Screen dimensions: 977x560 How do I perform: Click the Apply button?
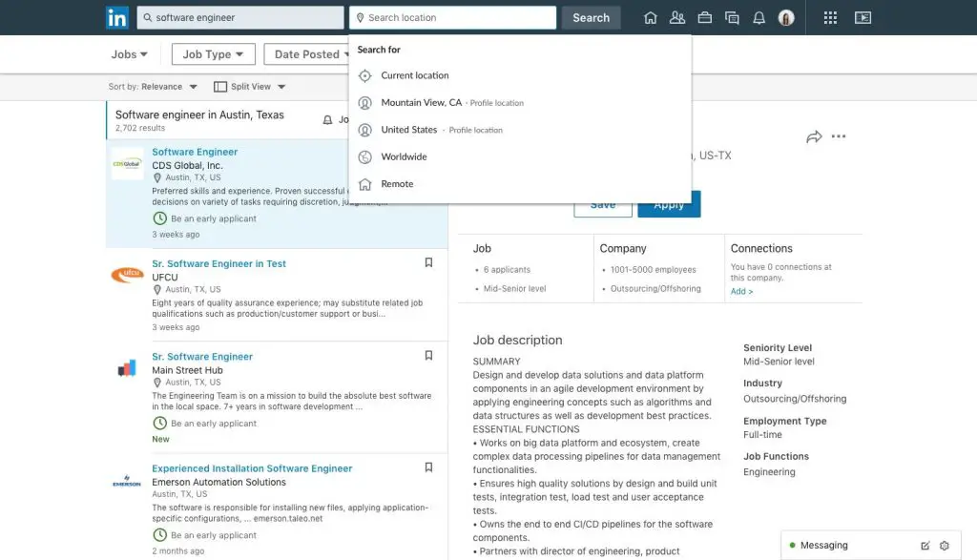click(x=669, y=205)
